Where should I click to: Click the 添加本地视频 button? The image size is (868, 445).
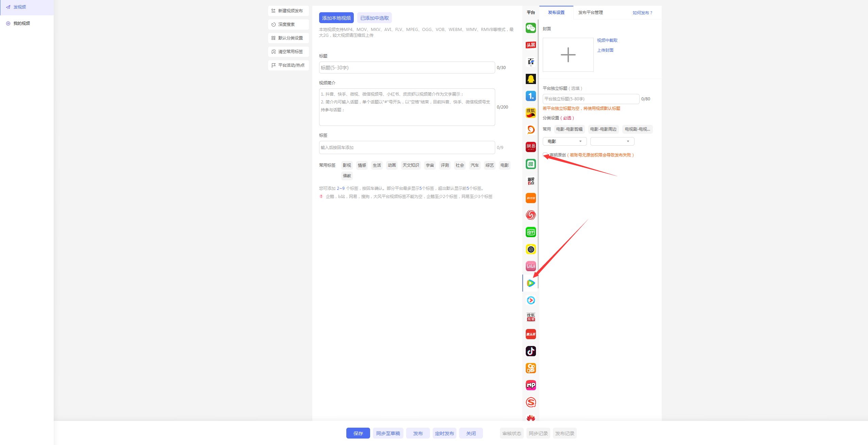[336, 18]
